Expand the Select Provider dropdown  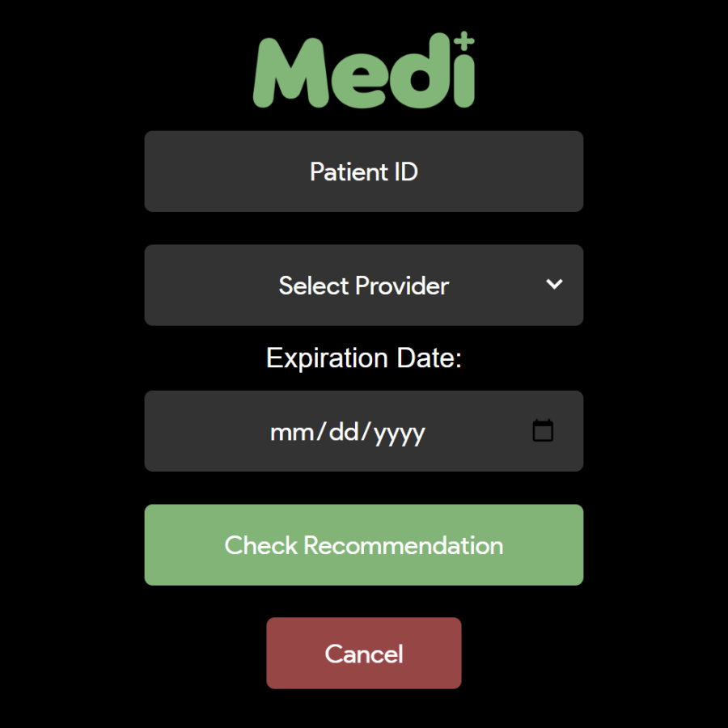363,286
